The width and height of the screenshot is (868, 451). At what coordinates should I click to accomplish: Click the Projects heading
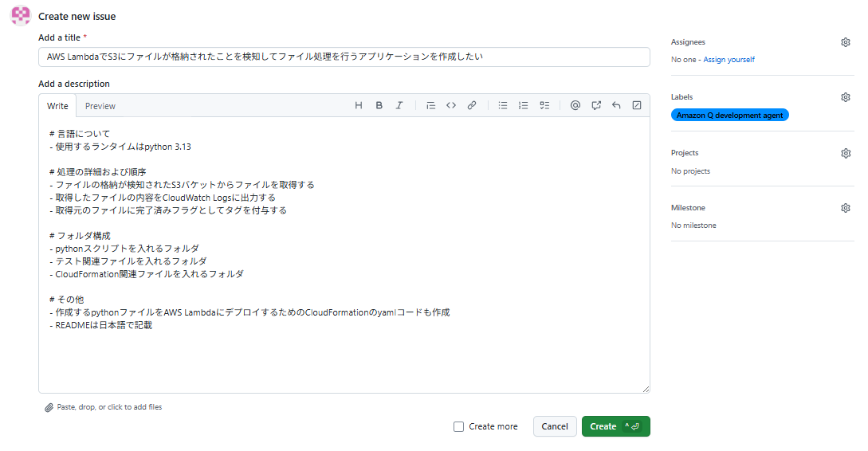click(684, 153)
